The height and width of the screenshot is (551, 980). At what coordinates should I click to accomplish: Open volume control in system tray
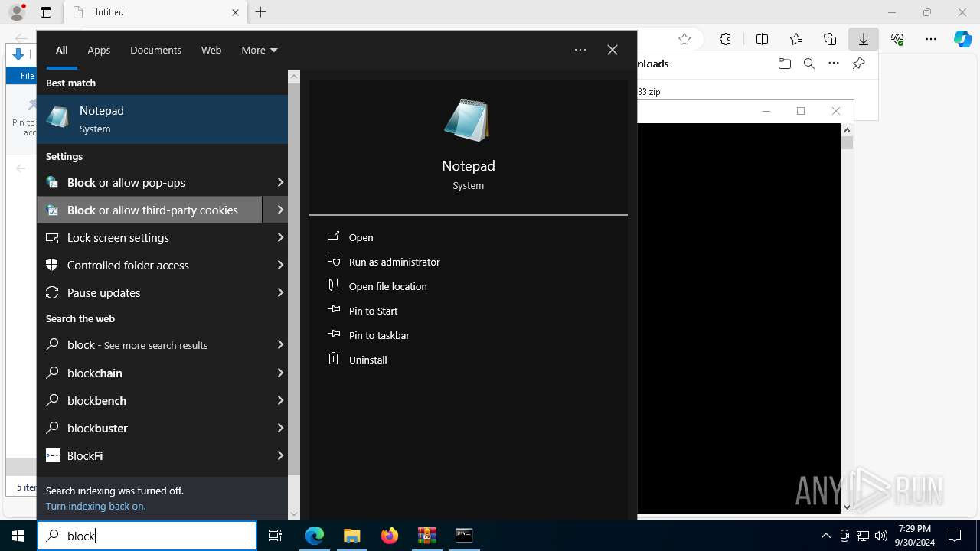(x=881, y=536)
